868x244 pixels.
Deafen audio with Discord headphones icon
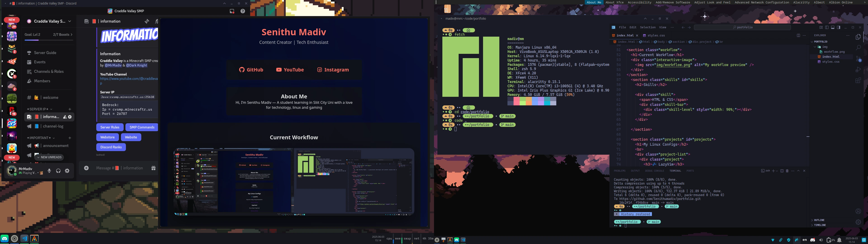click(58, 171)
